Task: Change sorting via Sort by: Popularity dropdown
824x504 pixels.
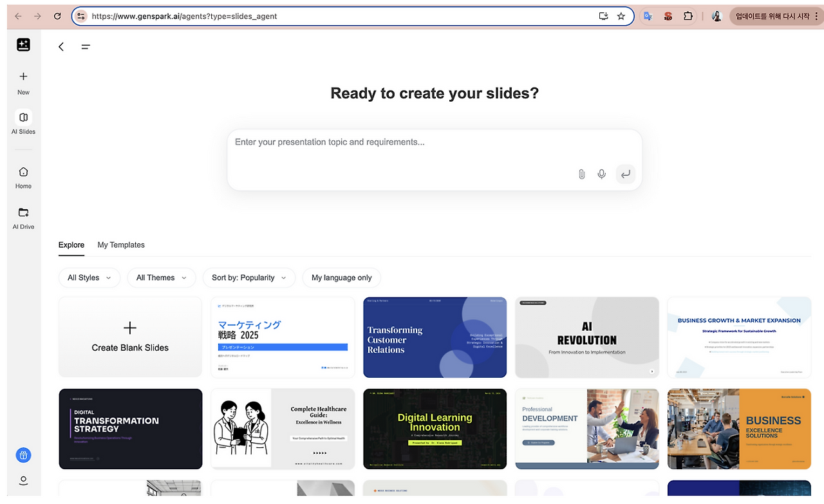Action: tap(249, 277)
